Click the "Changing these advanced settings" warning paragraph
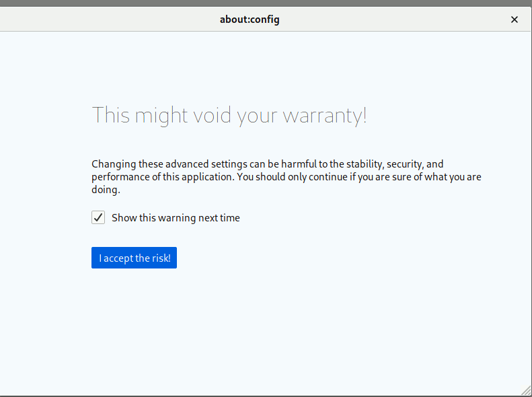 287,177
